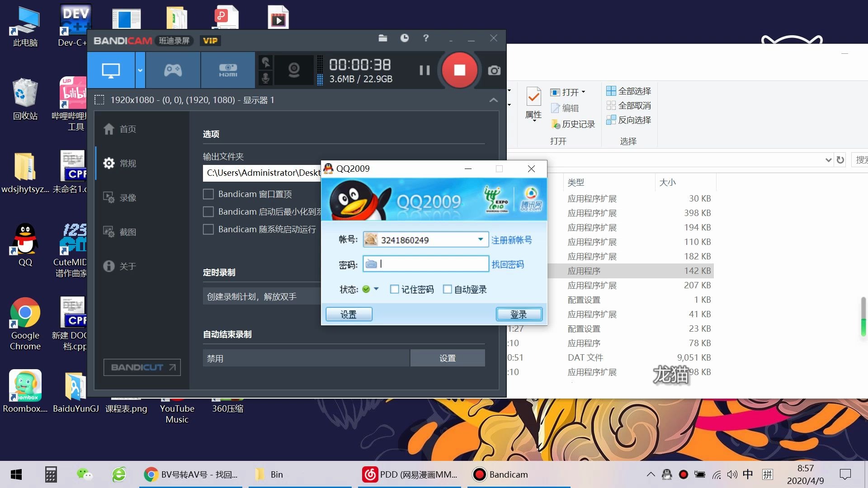Viewport: 868px width, 488px height.
Task: Click the 创建录制计划 field
Action: point(262,296)
